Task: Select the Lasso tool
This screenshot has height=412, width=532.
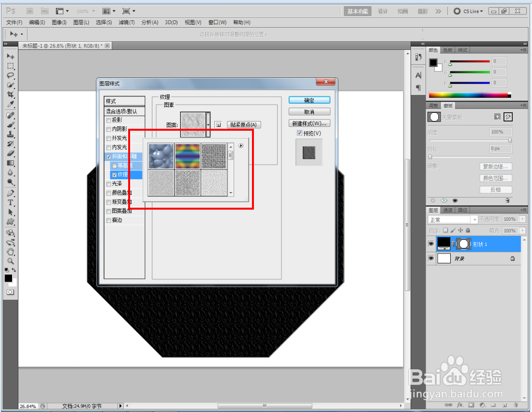Action: point(11,76)
